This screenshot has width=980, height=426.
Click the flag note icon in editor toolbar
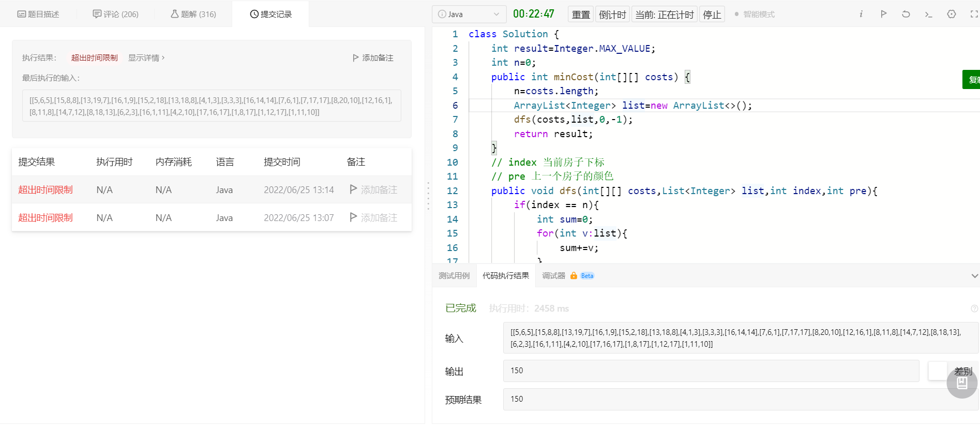pyautogui.click(x=884, y=14)
